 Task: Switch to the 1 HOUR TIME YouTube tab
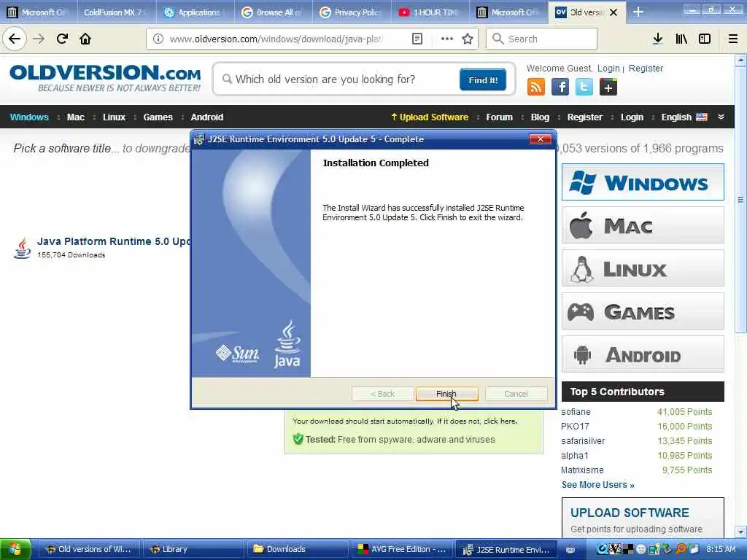click(430, 12)
